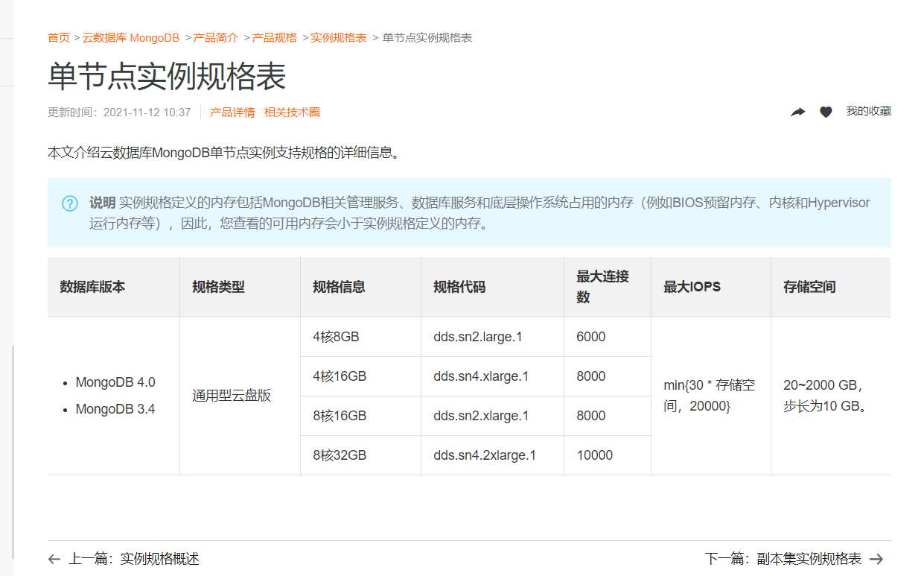Click the current breadcrumb 单节点实例规格表
This screenshot has height=576, width=924.
click(427, 37)
